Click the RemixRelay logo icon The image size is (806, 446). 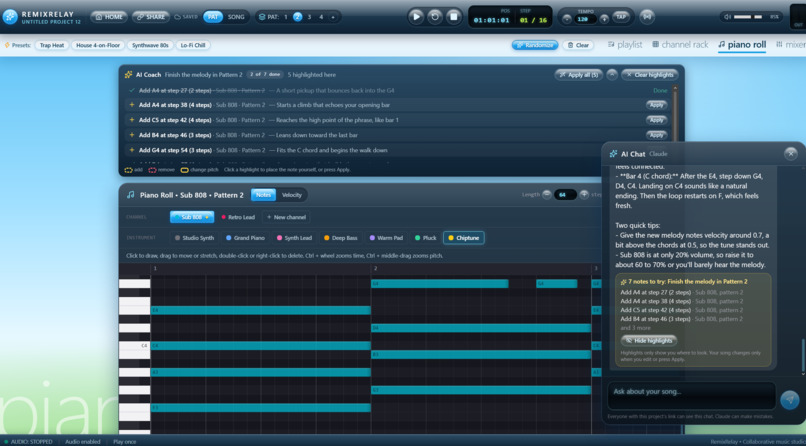[10, 17]
